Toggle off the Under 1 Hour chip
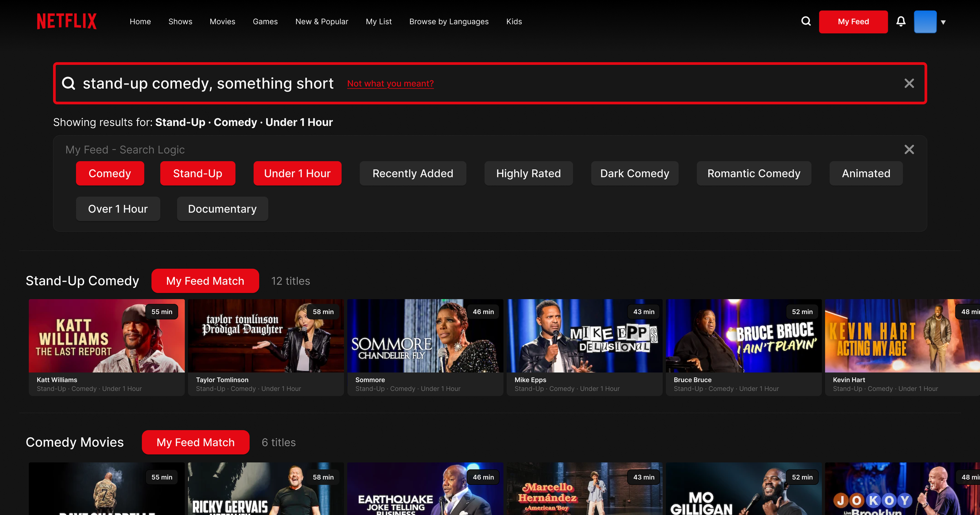 click(297, 173)
